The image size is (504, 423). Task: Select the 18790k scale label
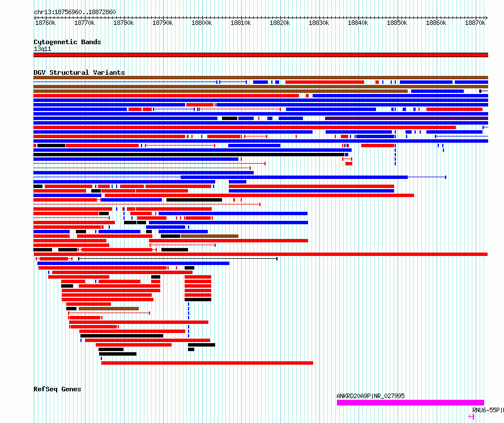(163, 23)
